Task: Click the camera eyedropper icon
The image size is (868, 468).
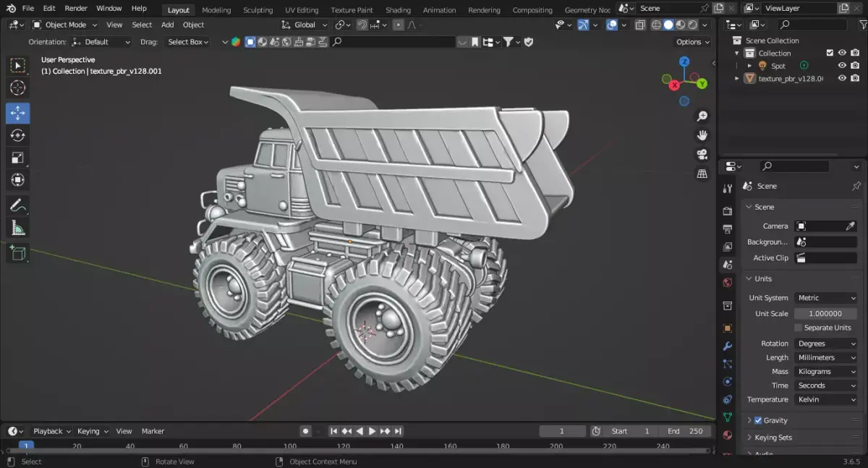Action: pos(851,226)
